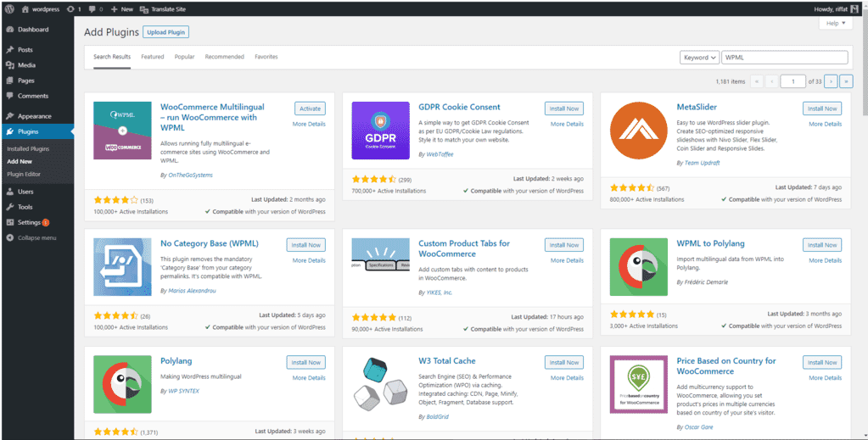The height and width of the screenshot is (440, 868).
Task: Open the Settings menu
Action: tap(37, 222)
